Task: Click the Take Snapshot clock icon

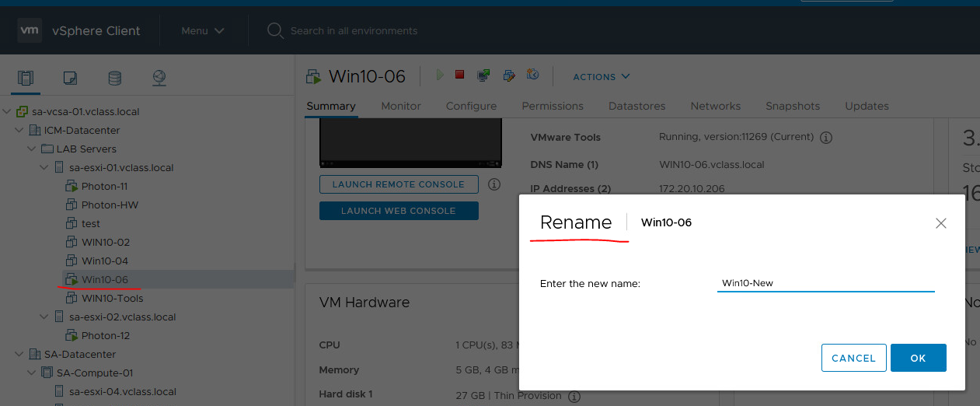Action: [533, 75]
